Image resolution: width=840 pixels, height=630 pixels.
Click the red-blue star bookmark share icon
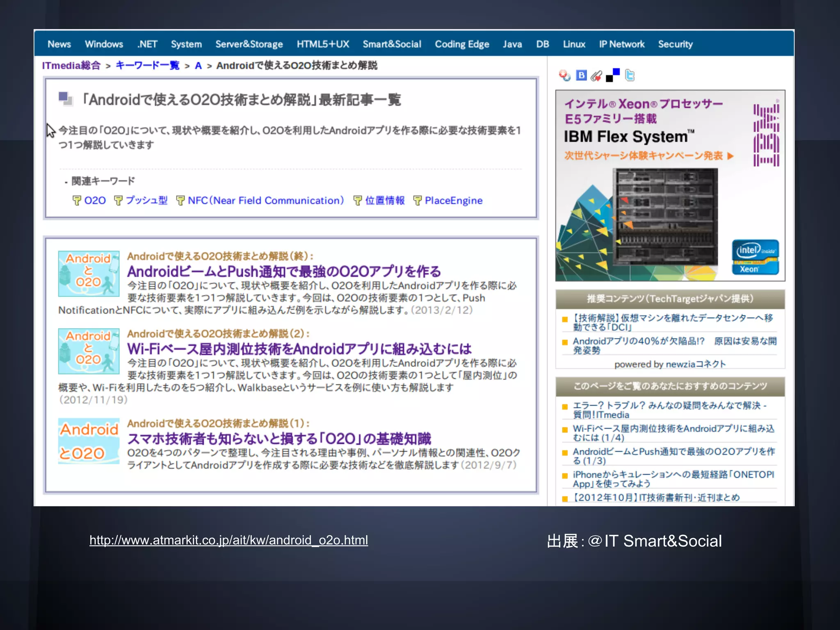(565, 75)
